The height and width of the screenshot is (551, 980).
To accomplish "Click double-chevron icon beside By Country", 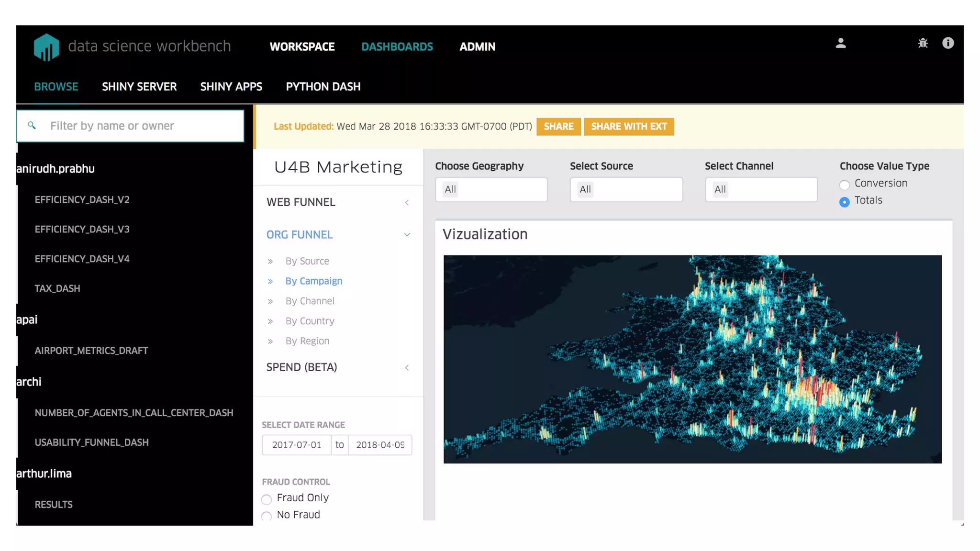I will click(270, 321).
